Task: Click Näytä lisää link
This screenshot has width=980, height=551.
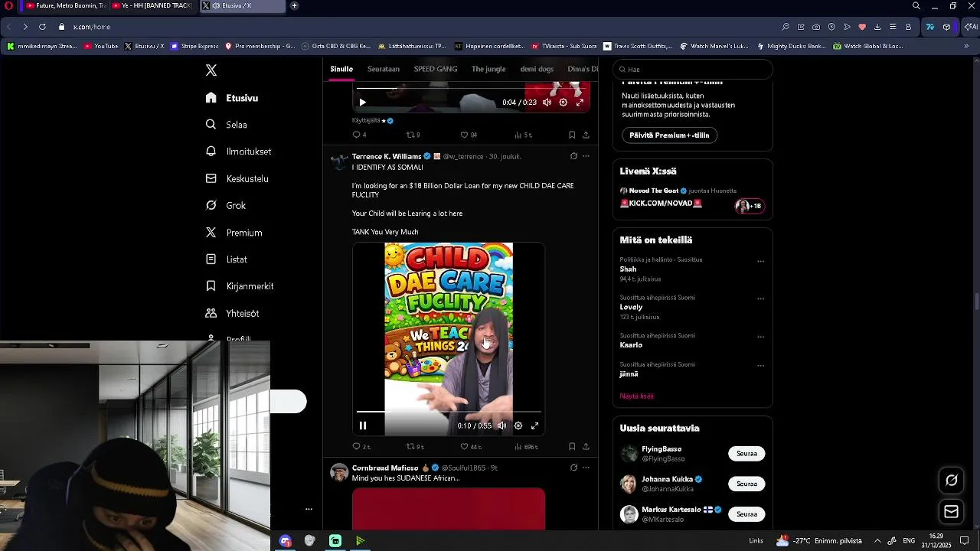Action: pos(636,396)
